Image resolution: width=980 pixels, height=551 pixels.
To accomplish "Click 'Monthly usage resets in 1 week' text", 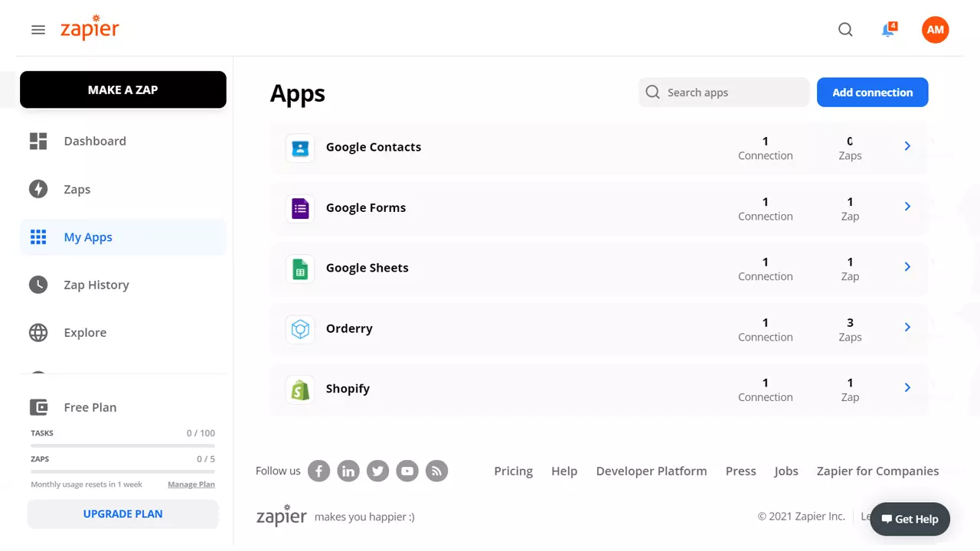I will point(87,484).
